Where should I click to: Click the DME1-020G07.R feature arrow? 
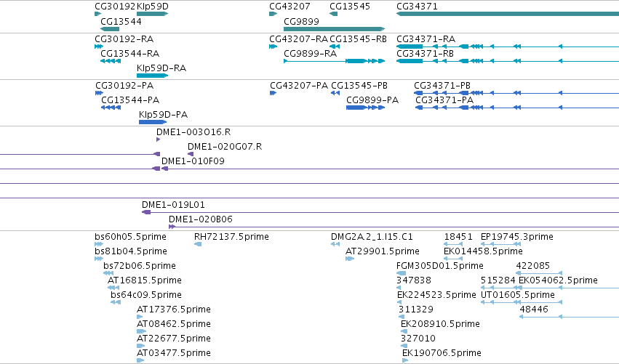point(191,154)
